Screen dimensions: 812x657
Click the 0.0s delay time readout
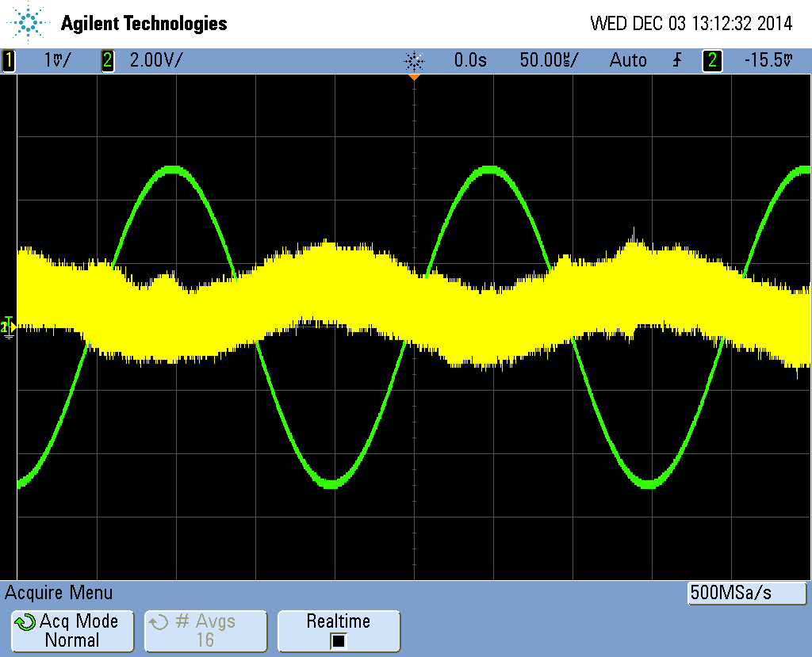pos(470,60)
